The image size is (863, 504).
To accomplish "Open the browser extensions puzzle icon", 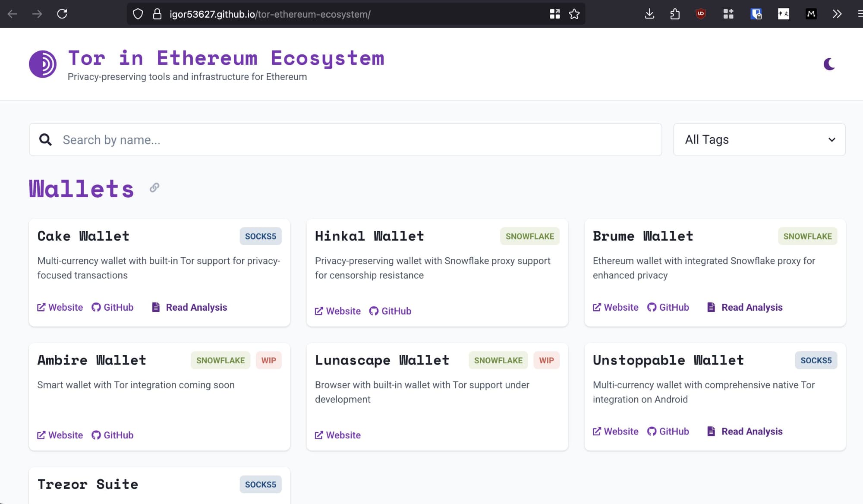I will (675, 14).
